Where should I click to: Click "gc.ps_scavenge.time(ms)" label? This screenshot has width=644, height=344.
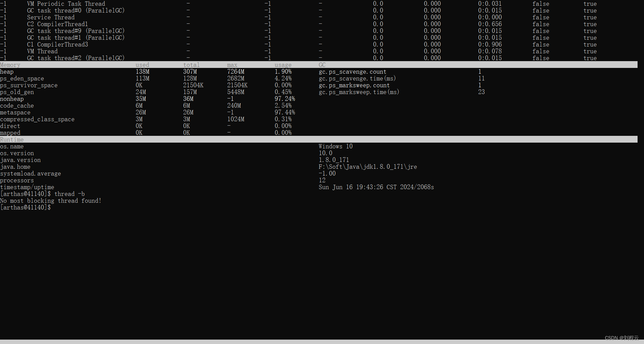[357, 78]
